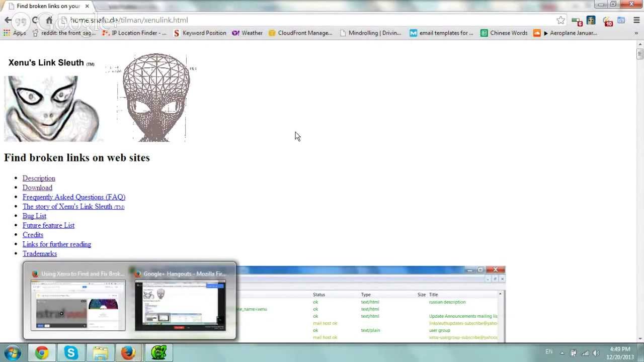Screen dimensions: 644x362
Task: Click the address bar URL field
Action: click(307, 20)
